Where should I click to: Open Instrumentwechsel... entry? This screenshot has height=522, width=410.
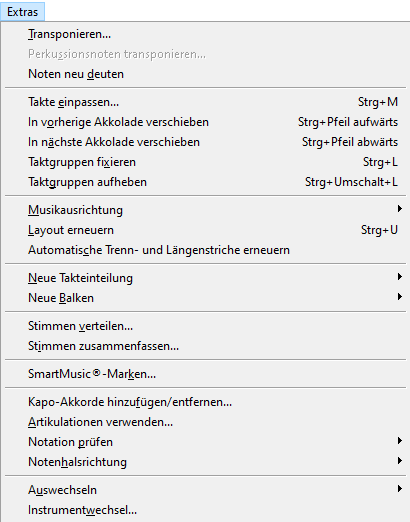[x=205, y=510]
